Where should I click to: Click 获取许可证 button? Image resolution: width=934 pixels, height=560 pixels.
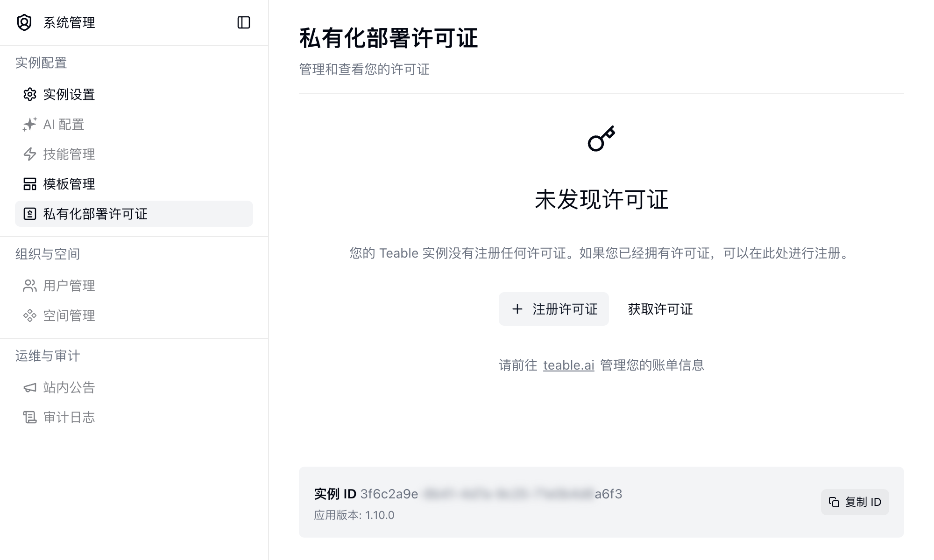660,309
